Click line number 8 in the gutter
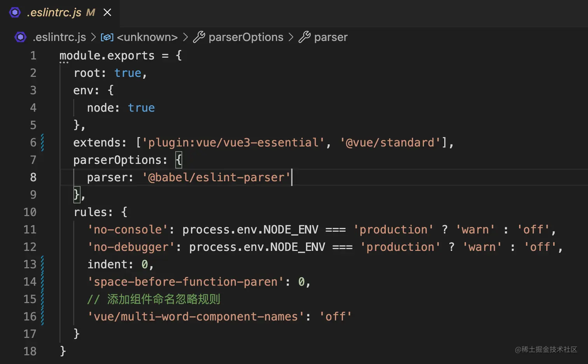 point(33,178)
